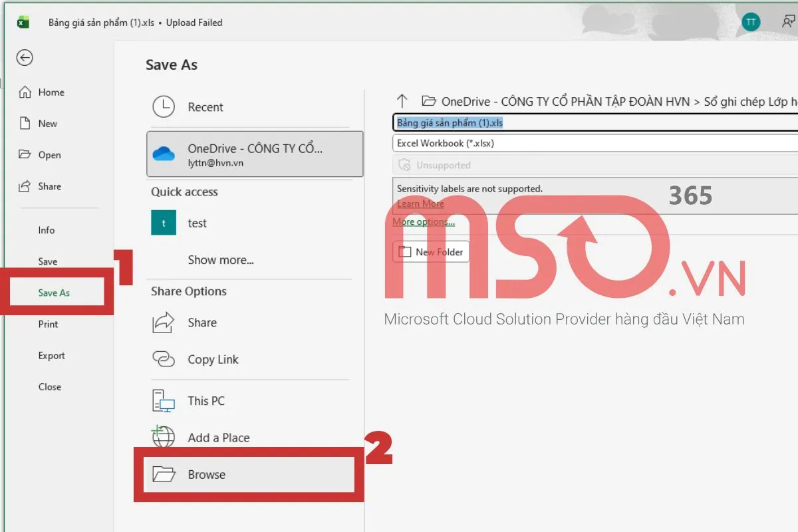Open the test Quick access folder

(x=197, y=223)
